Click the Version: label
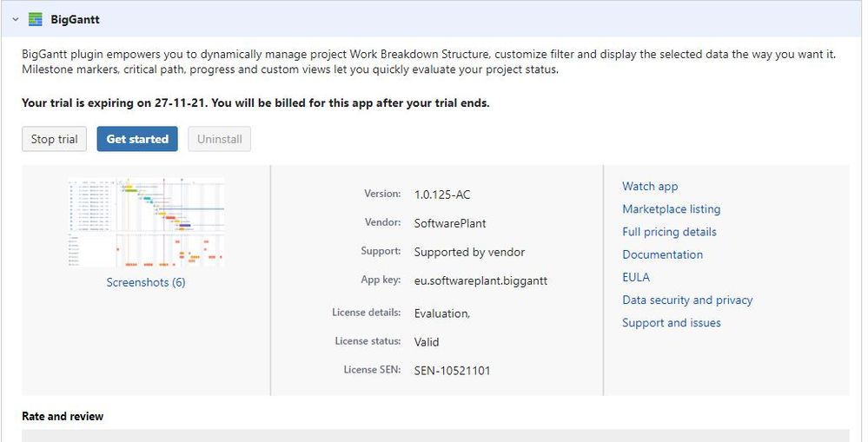The width and height of the screenshot is (868, 442). (382, 194)
